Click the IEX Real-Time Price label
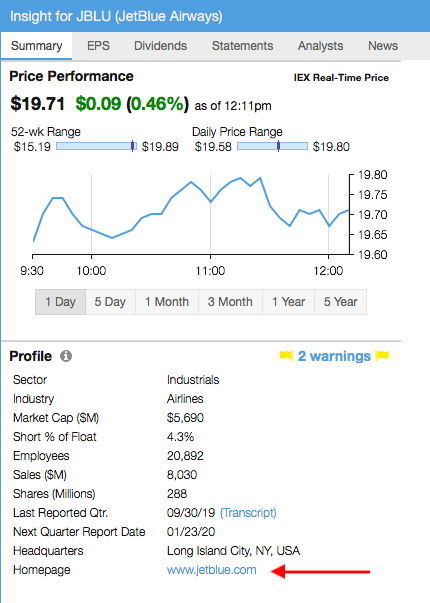This screenshot has width=430, height=603. pyautogui.click(x=341, y=78)
